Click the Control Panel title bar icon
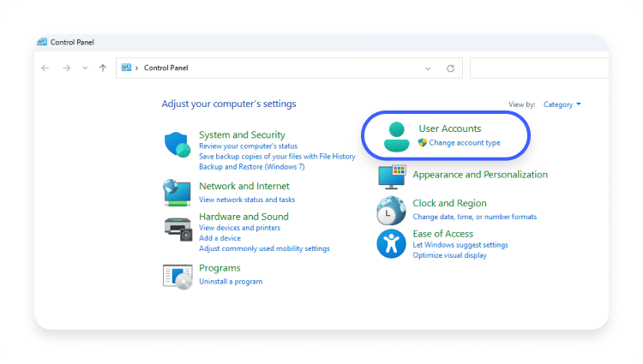This screenshot has height=364, width=643. pyautogui.click(x=42, y=42)
